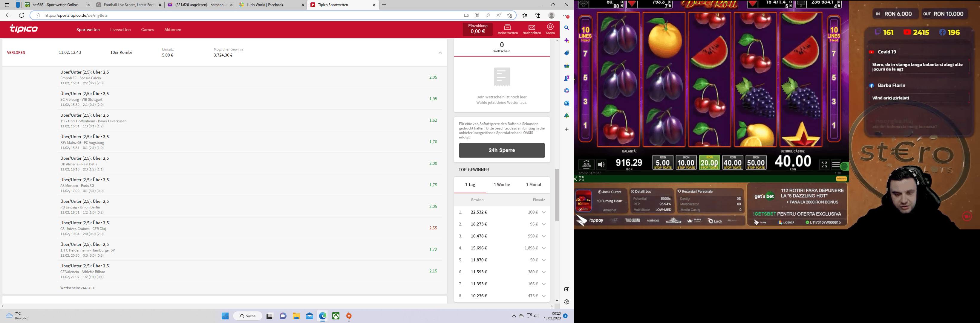Image resolution: width=980 pixels, height=323 pixels.
Task: Open Edge sidebar settings gear
Action: point(566,302)
